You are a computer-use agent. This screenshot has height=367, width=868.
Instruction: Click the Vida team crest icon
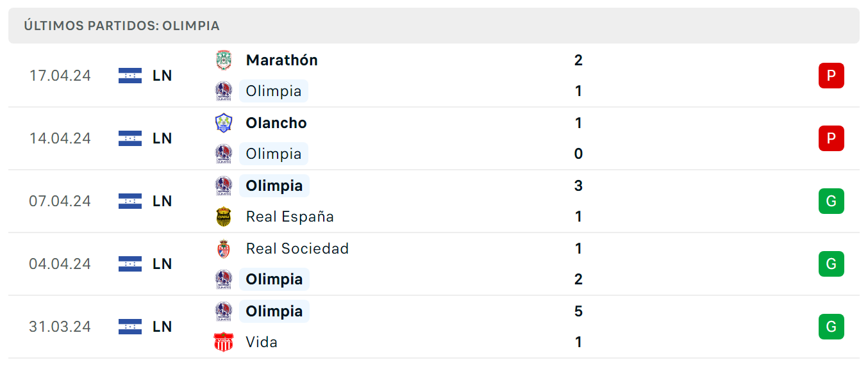point(223,342)
